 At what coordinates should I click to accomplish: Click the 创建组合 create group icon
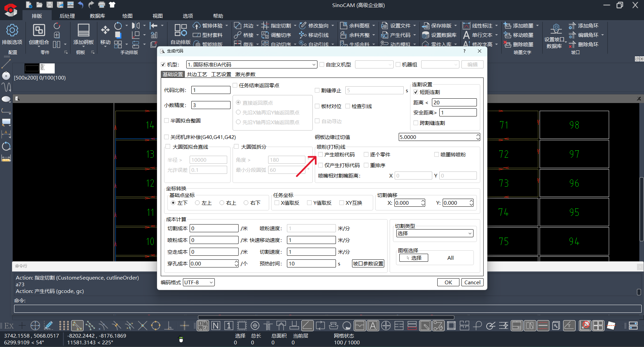(39, 34)
